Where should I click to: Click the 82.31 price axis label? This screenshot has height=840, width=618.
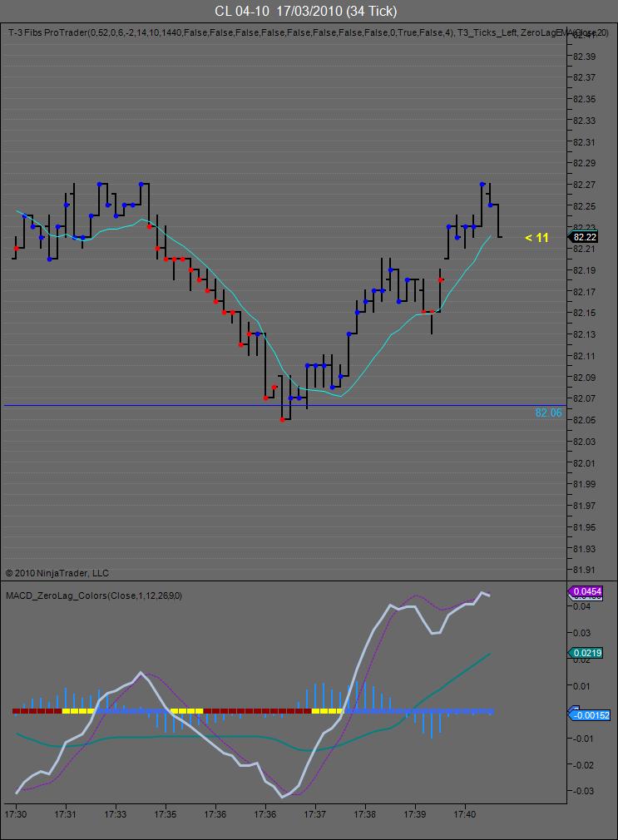tap(584, 142)
